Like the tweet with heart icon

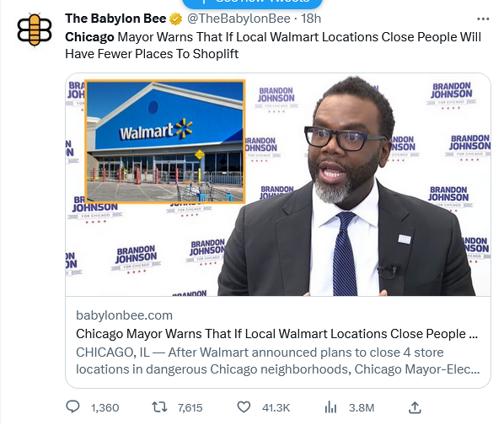244,407
